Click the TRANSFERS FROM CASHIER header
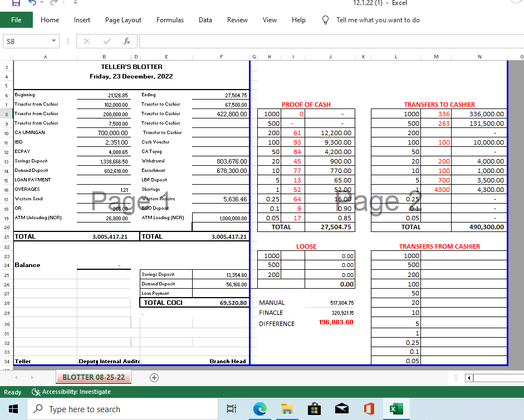This screenshot has width=524, height=420. pos(439,246)
